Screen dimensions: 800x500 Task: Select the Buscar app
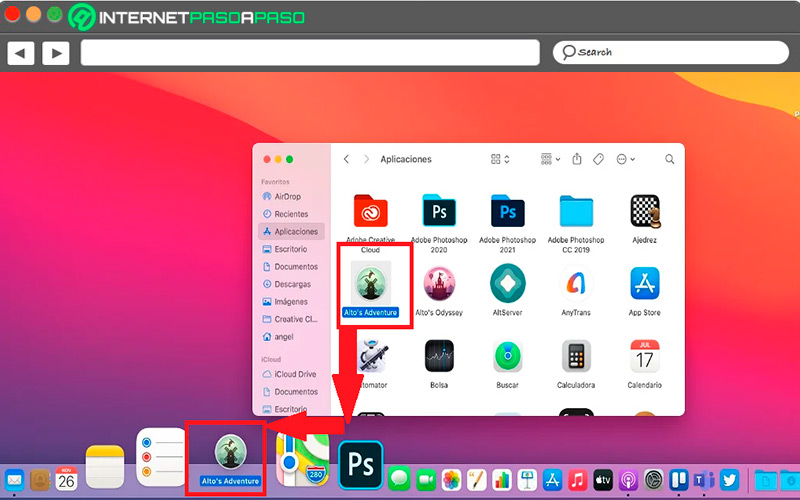508,356
